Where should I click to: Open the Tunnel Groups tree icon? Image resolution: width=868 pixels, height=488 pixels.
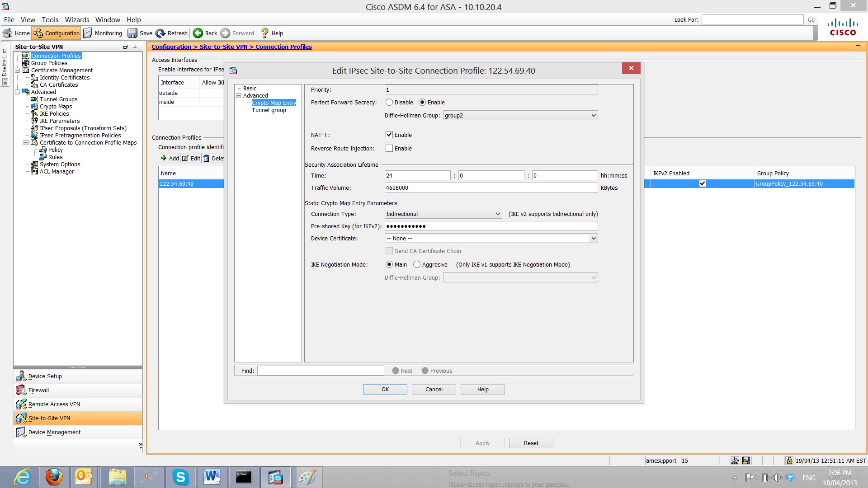point(34,99)
